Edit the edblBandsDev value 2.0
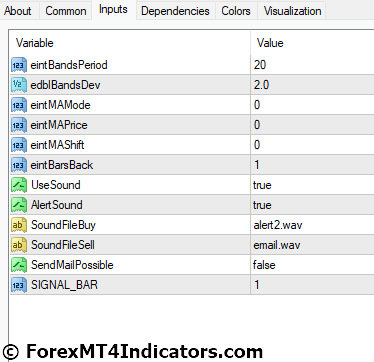This screenshot has height=362, width=374. pyautogui.click(x=312, y=85)
